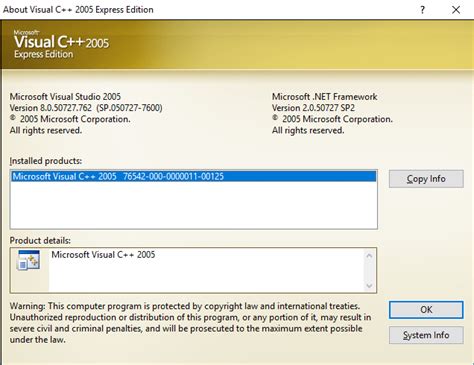Click the Installed products label

46,161
